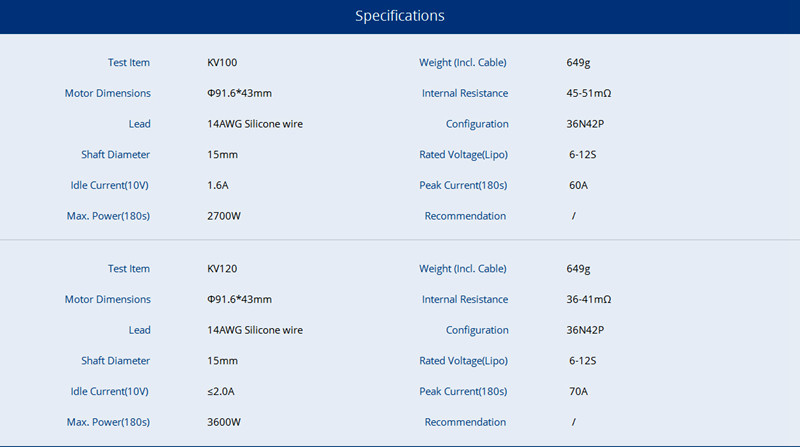Click the Test Item label beside KV100

coord(129,63)
